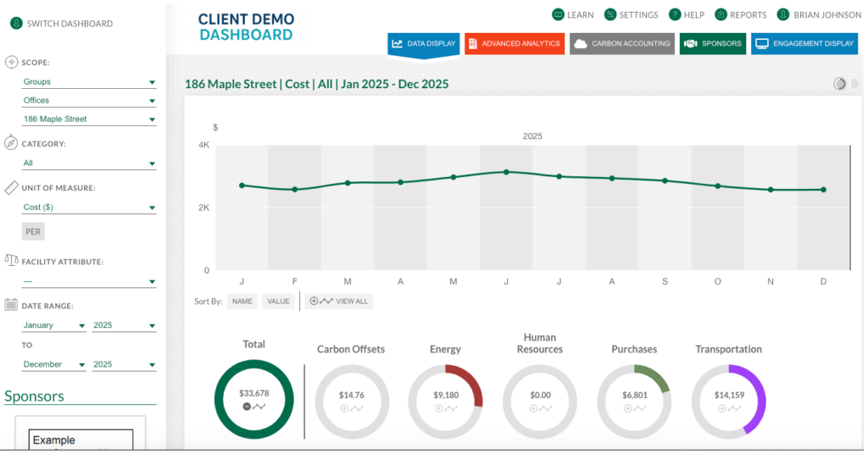Screen dimensions: 868x454
Task: Switch to the bar list view icon
Action: [x=855, y=84]
